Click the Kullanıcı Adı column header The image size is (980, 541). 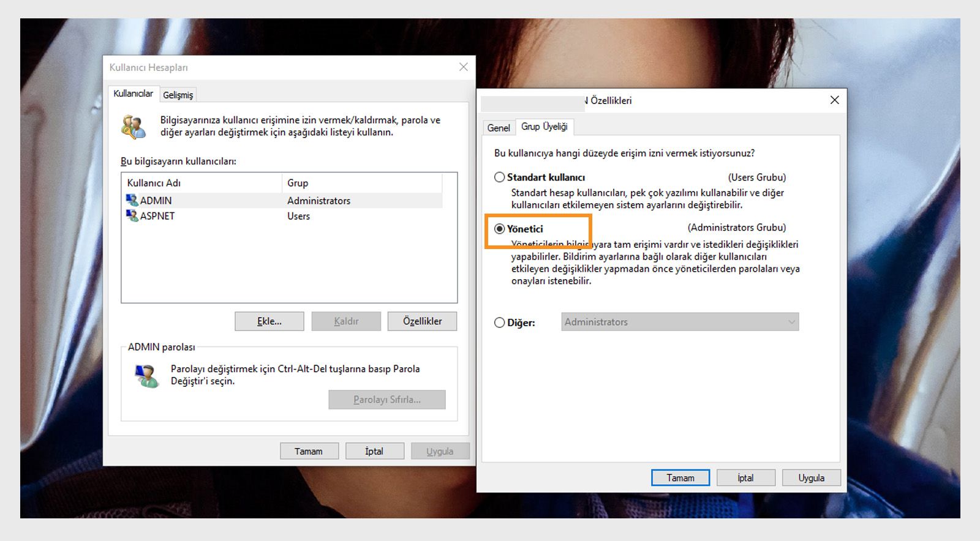pos(202,183)
